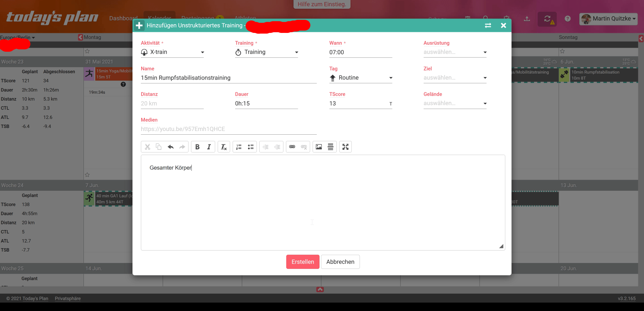This screenshot has height=311, width=644.
Task: Click the star under Sonntag column
Action: tap(562, 51)
